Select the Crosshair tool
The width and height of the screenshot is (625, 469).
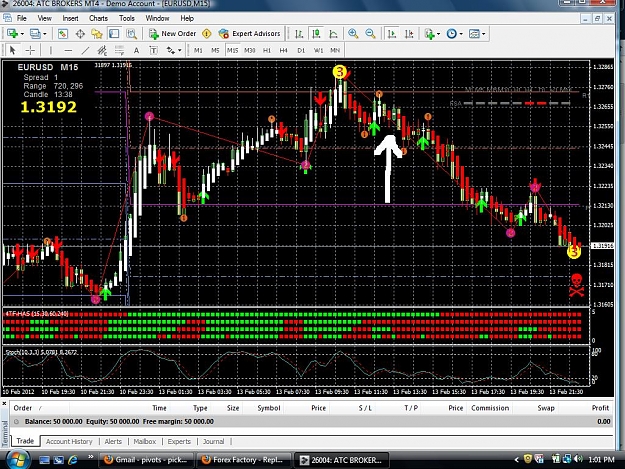click(30, 50)
